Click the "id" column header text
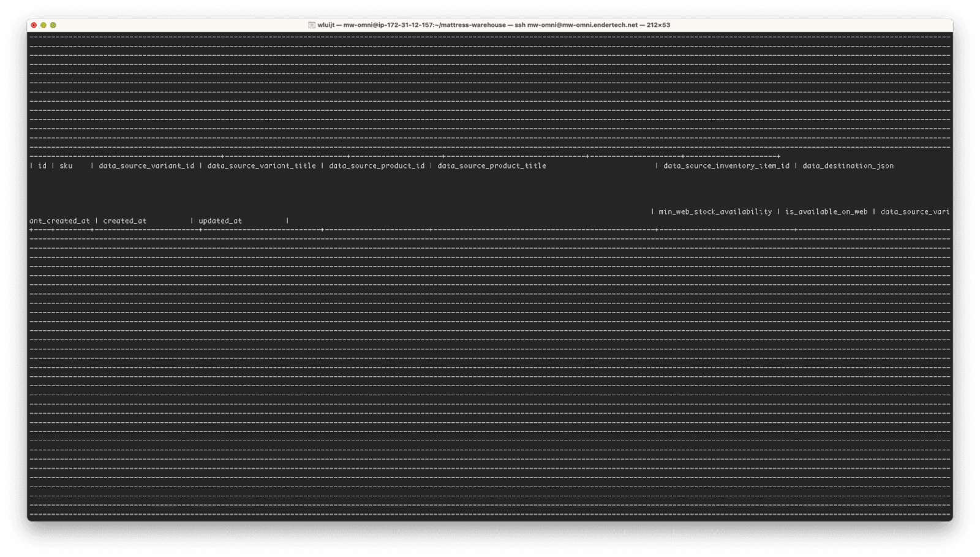The height and width of the screenshot is (557, 980). 42,165
